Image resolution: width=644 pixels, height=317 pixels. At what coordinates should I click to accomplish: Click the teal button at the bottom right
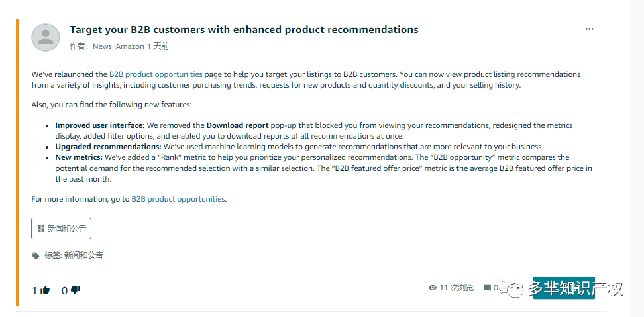pos(564,288)
